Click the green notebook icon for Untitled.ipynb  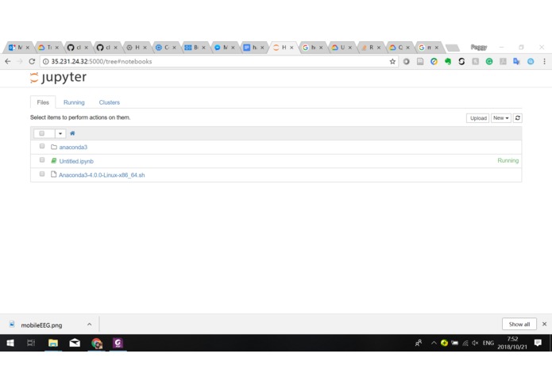coord(54,160)
